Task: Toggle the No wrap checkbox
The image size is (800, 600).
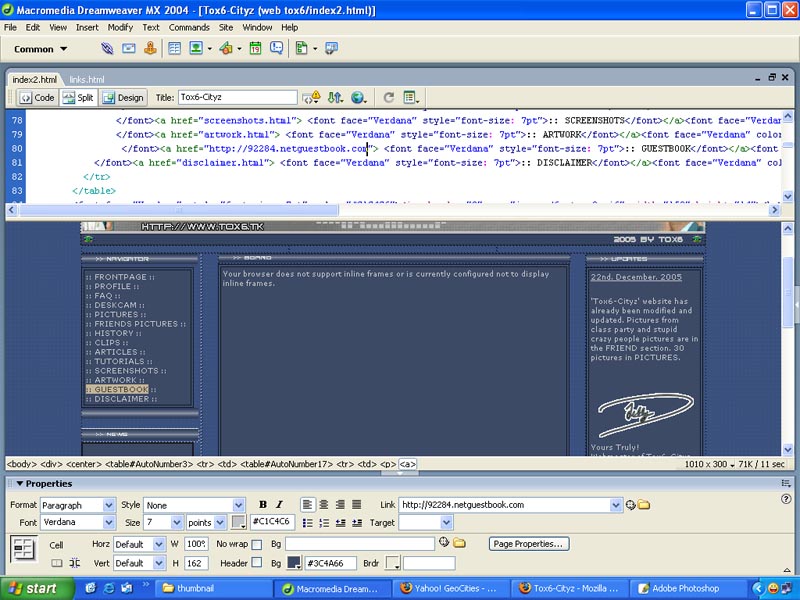Action: [x=257, y=544]
